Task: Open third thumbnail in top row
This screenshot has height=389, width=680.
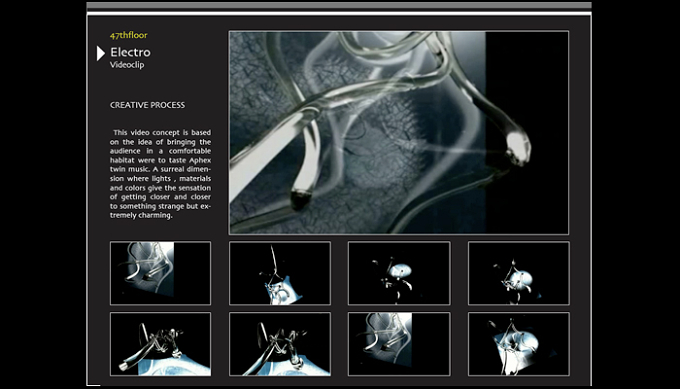Action: [399, 273]
